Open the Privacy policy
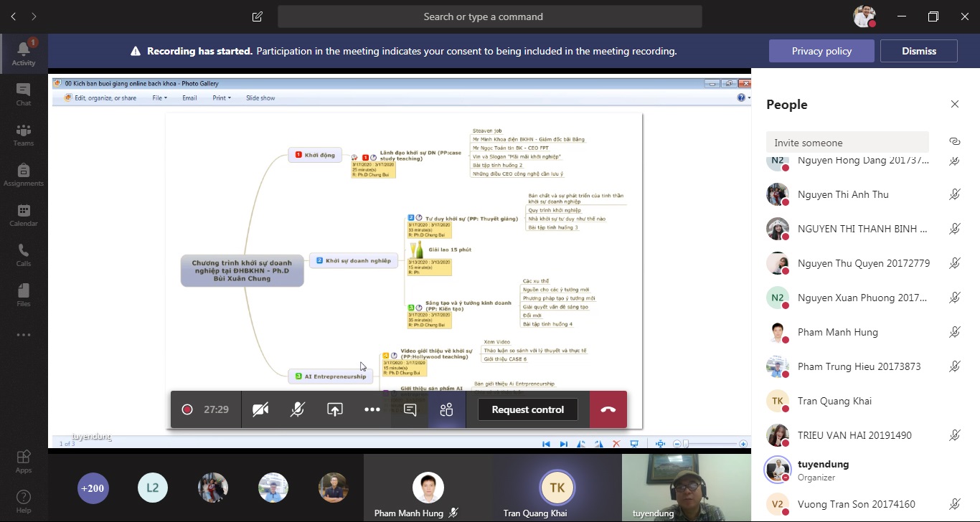 tap(821, 51)
